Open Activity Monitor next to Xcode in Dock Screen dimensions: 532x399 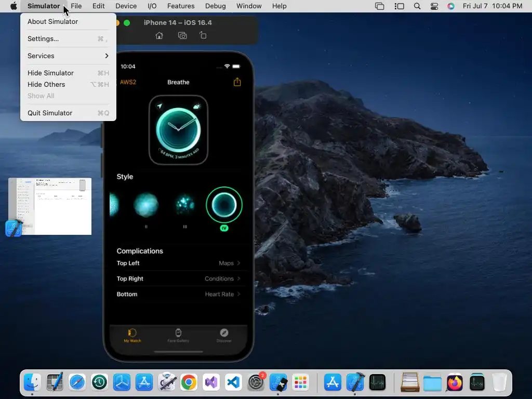[377, 382]
